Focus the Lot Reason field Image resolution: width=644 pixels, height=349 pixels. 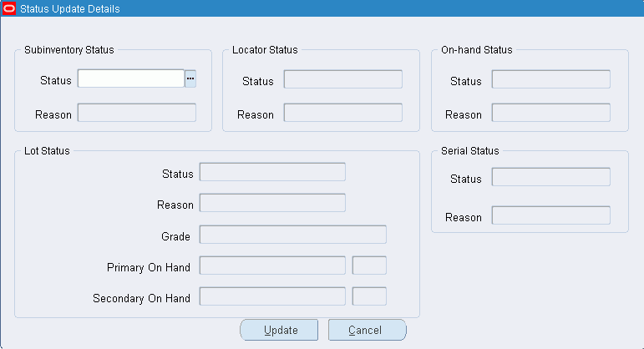272,203
